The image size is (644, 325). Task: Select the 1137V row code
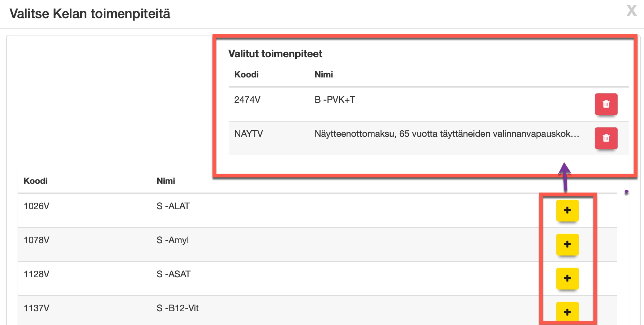click(x=37, y=308)
